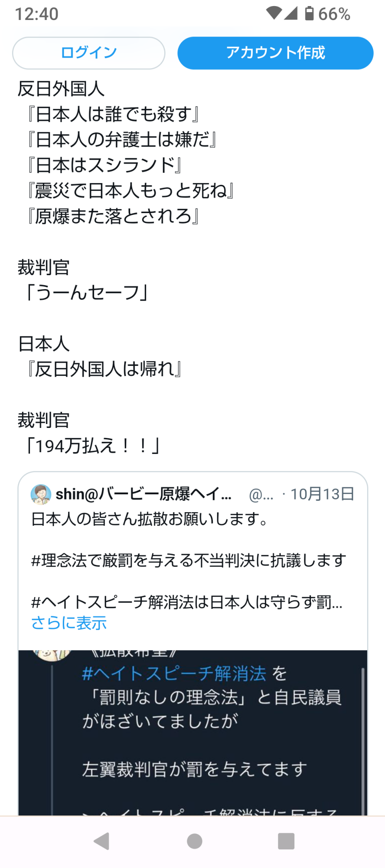Tap the 10月13日 date of quoted tweet

(x=323, y=494)
